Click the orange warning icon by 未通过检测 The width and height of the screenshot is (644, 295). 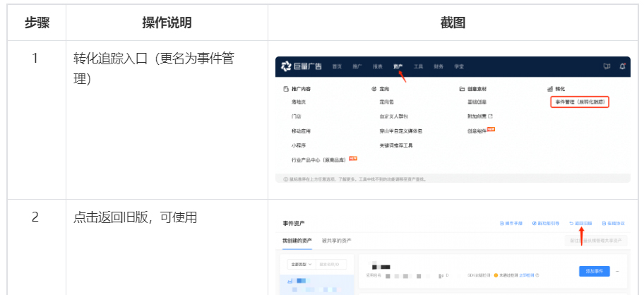point(496,275)
